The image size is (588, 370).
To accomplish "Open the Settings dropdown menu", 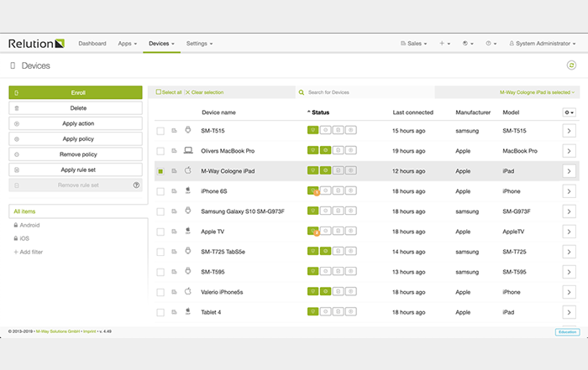I will click(x=200, y=44).
